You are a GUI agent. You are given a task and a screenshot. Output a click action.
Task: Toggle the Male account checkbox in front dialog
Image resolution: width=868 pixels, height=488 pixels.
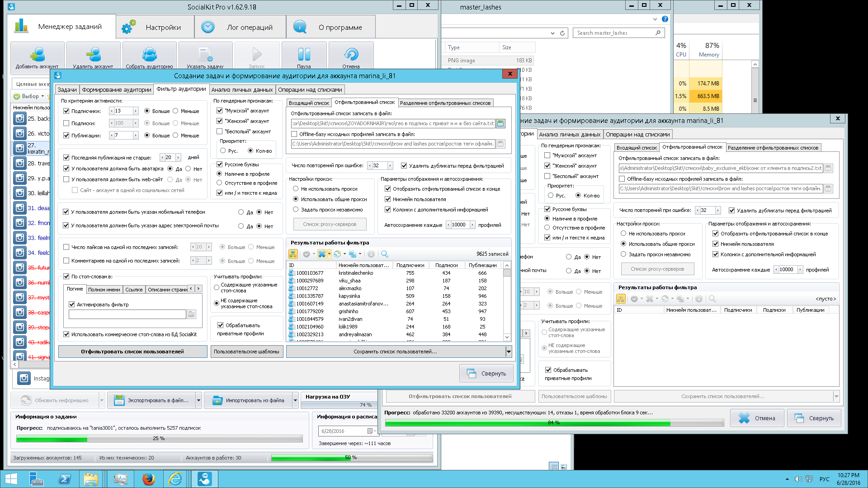(220, 111)
